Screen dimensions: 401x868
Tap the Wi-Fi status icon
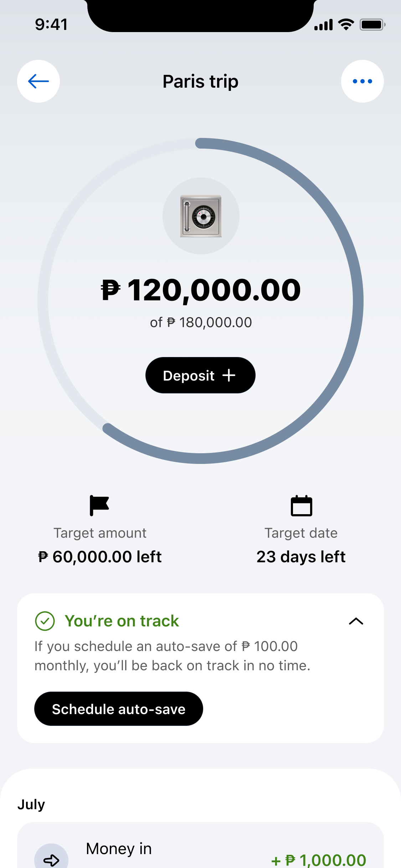[345, 25]
